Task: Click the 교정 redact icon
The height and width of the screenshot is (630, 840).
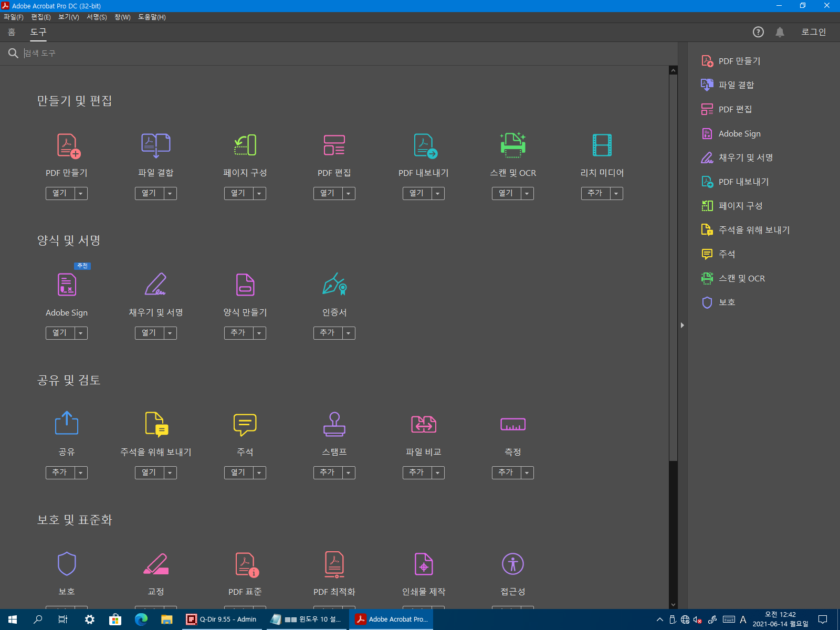Action: pos(156,564)
